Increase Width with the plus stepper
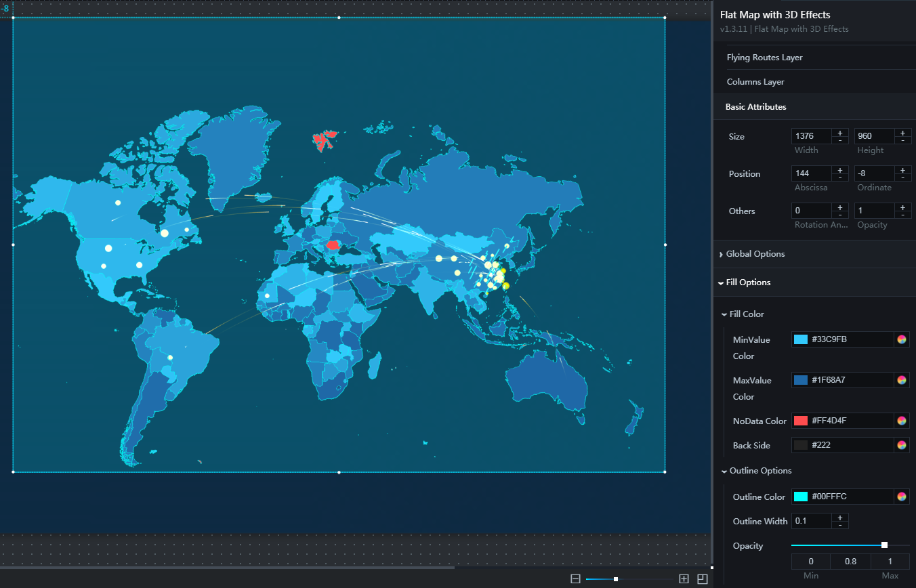Image resolution: width=916 pixels, height=588 pixels. tap(839, 133)
